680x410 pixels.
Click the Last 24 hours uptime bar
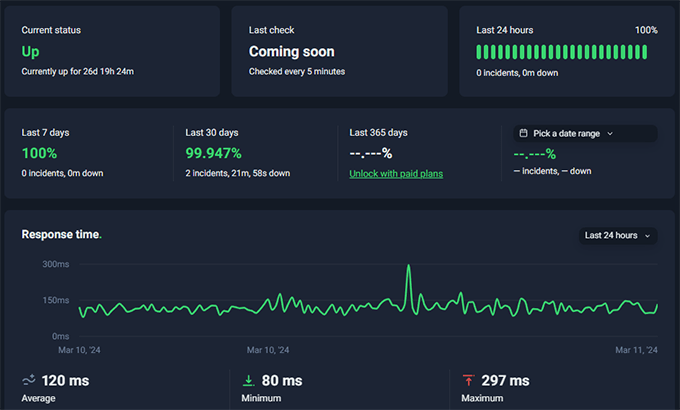pos(562,52)
